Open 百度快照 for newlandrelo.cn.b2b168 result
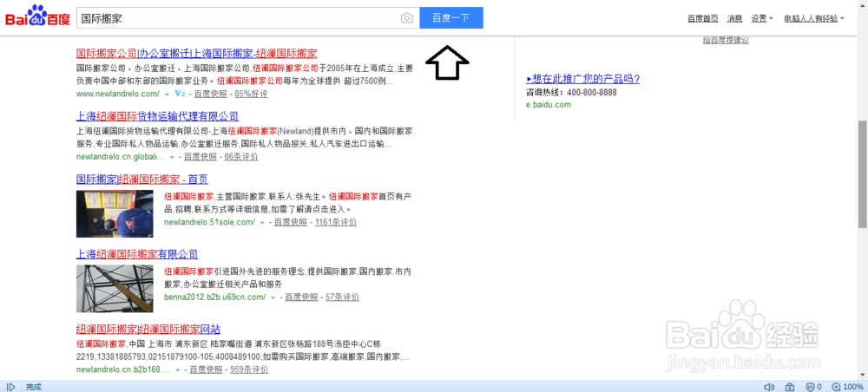Viewport: 868px width, 392px height. point(206,369)
